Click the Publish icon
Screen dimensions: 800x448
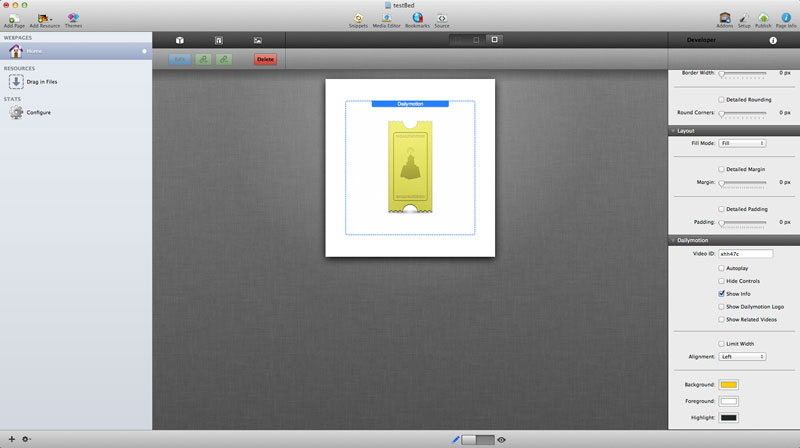[x=762, y=17]
